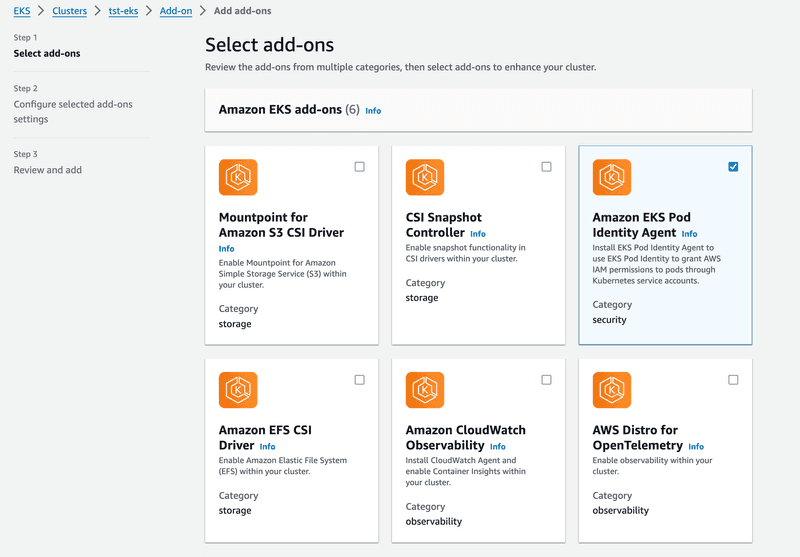
Task: Open the EKS breadcrumb link
Action: 22,11
